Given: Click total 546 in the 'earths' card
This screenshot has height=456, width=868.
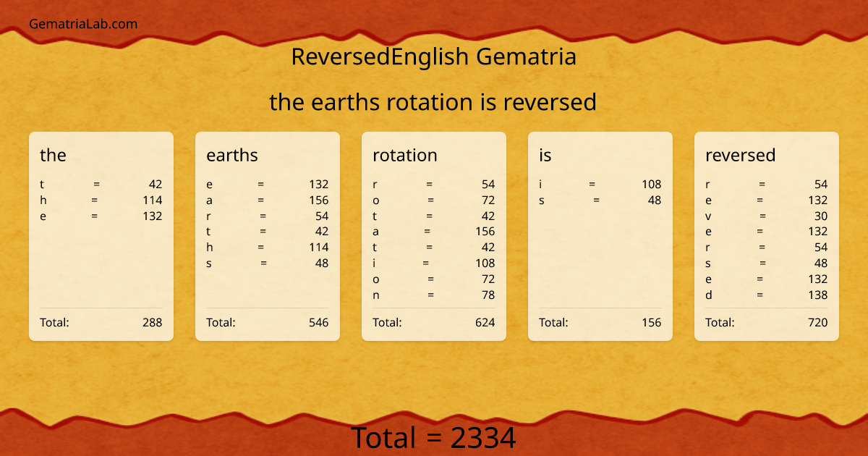Looking at the screenshot, I should click(319, 323).
